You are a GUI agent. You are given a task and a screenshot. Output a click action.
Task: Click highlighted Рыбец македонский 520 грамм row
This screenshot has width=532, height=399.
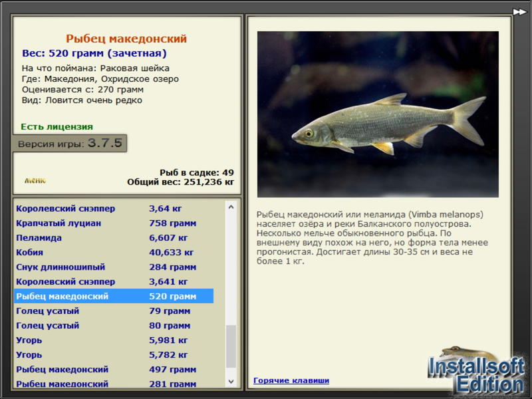(x=114, y=296)
